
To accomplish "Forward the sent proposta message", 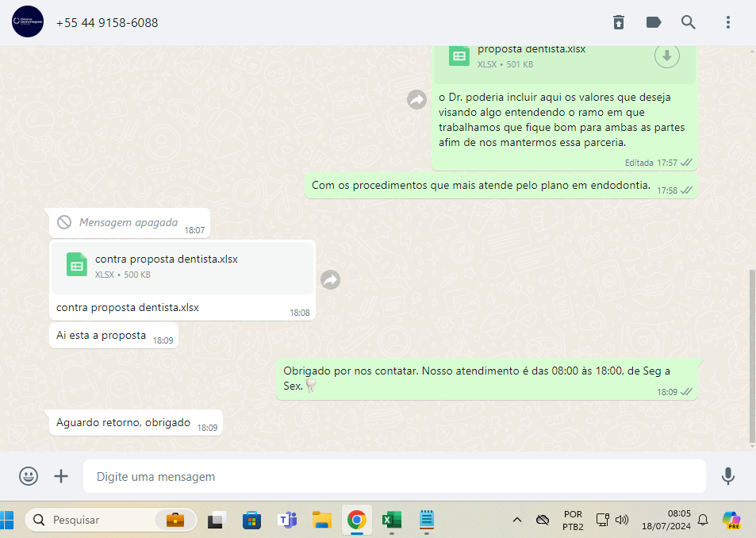I will (416, 99).
